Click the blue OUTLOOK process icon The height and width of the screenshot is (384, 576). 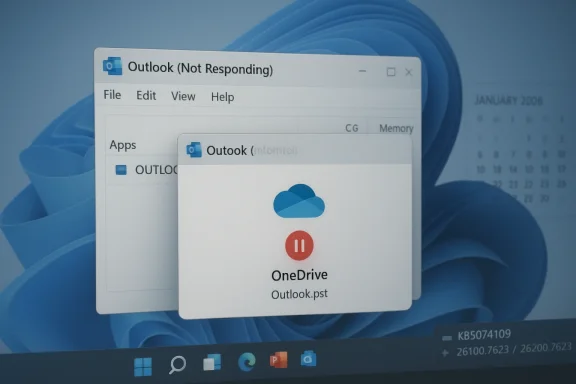coord(121,170)
